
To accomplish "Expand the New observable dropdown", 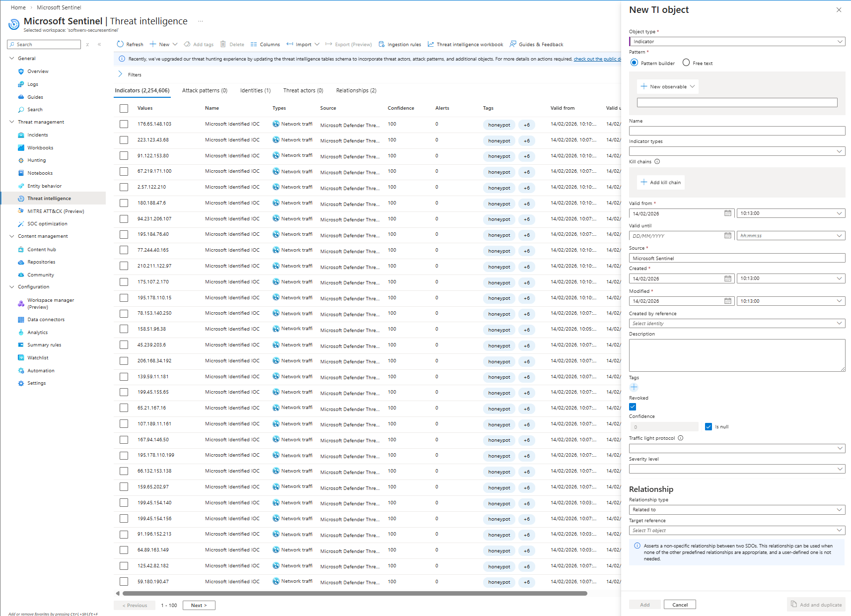I will pyautogui.click(x=667, y=86).
